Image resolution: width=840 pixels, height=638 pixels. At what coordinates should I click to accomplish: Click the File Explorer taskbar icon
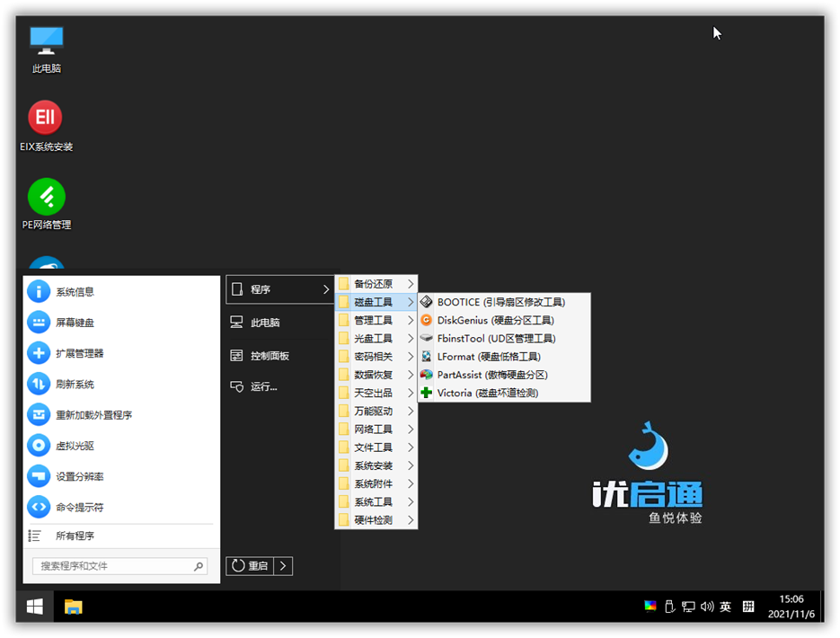tap(75, 607)
